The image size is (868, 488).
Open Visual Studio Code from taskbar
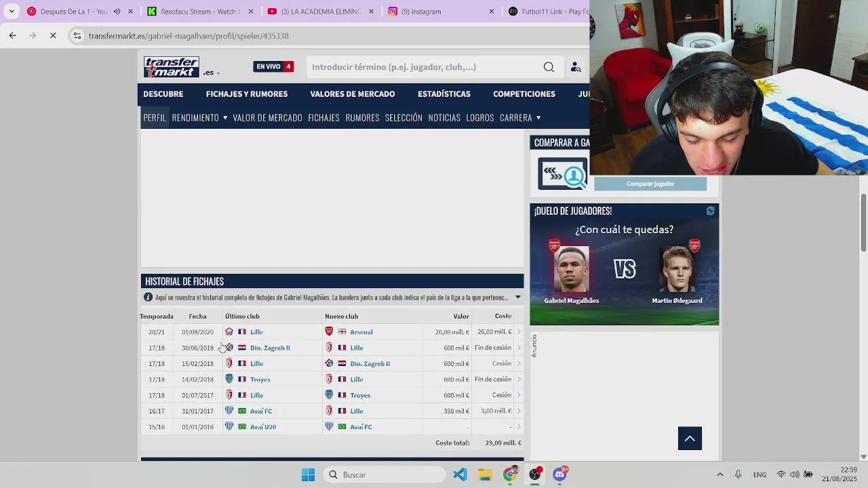pyautogui.click(x=460, y=474)
